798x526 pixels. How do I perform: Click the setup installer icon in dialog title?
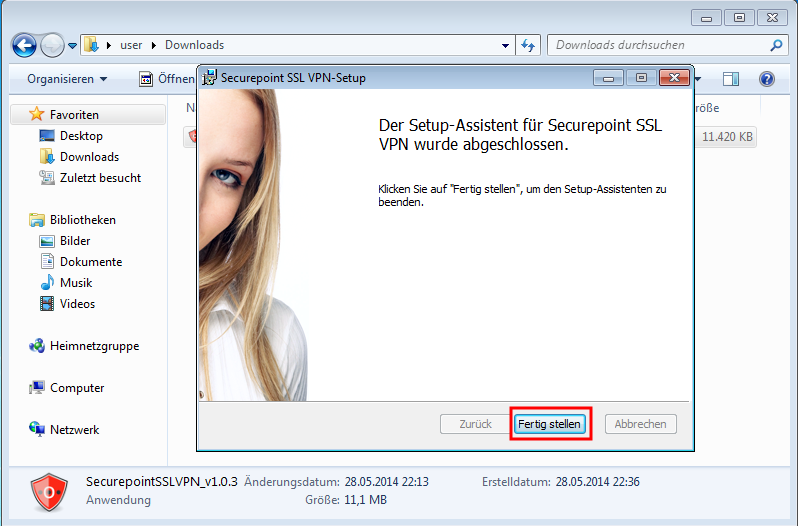tap(209, 77)
